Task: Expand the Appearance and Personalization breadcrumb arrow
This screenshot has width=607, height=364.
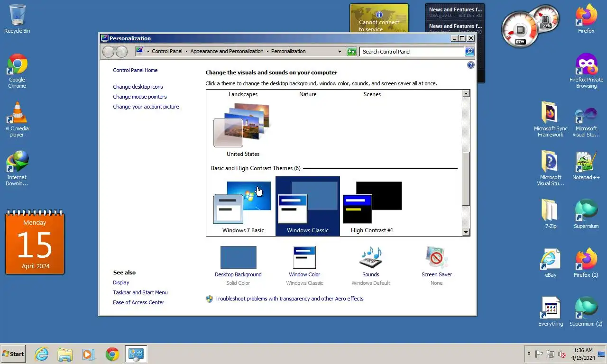Action: [267, 51]
